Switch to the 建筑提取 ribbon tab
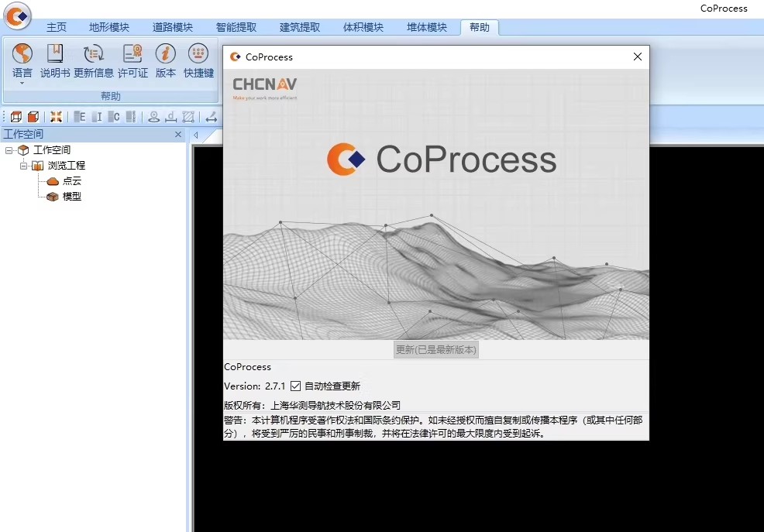Viewport: 764px width, 532px height. (300, 27)
